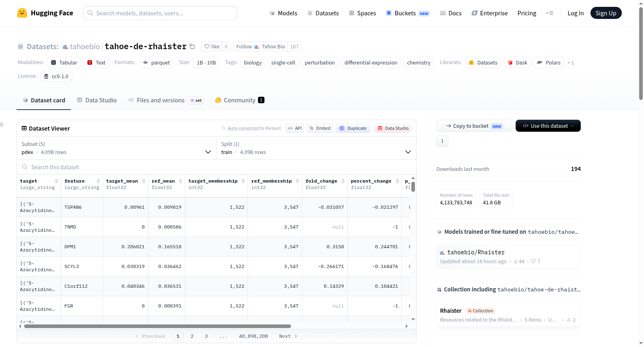Filter by the Text modality tag
Screen dimensions: 644x347
(96, 62)
